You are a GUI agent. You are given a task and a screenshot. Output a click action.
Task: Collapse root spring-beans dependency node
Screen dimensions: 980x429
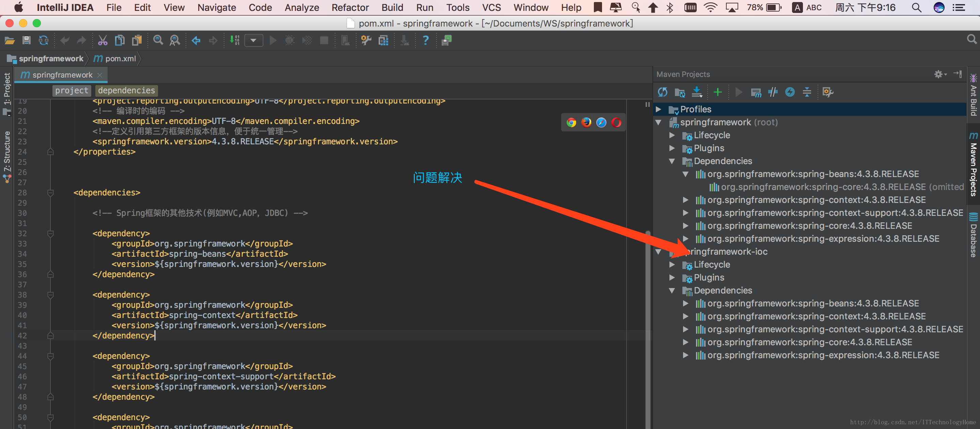coord(685,174)
